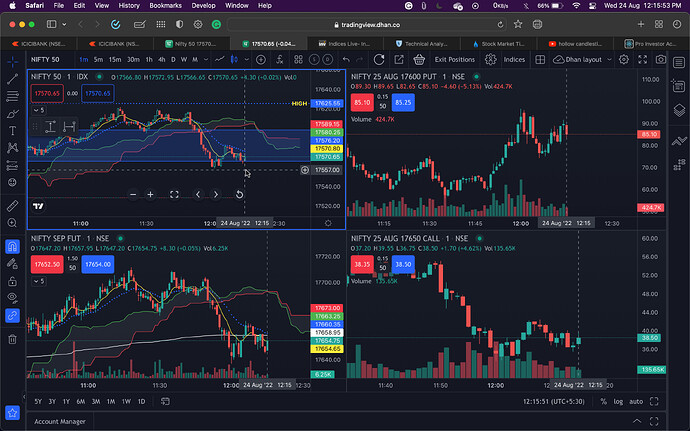Open the prediction and measurement tools
Viewport: 690px width, 431px height.
pyautogui.click(x=12, y=166)
